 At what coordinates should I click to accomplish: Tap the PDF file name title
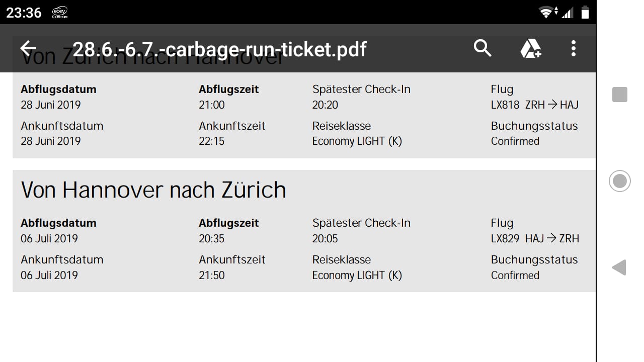(219, 49)
